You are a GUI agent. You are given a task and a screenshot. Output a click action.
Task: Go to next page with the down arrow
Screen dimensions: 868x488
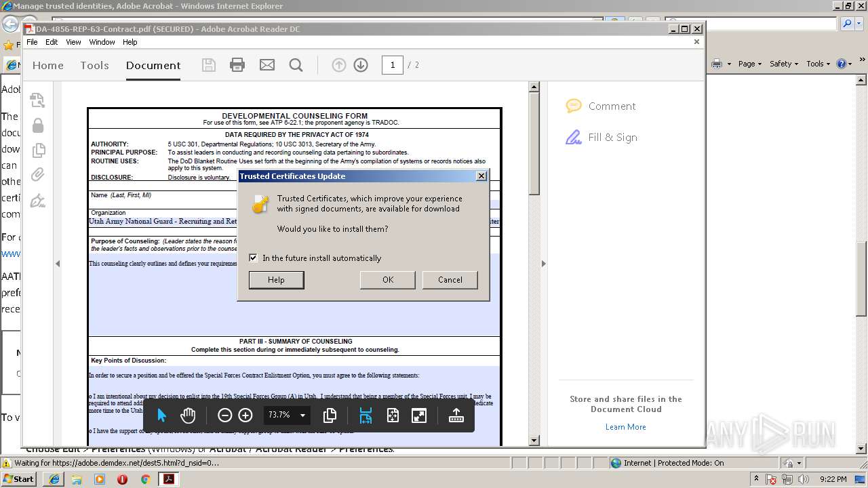coord(361,65)
